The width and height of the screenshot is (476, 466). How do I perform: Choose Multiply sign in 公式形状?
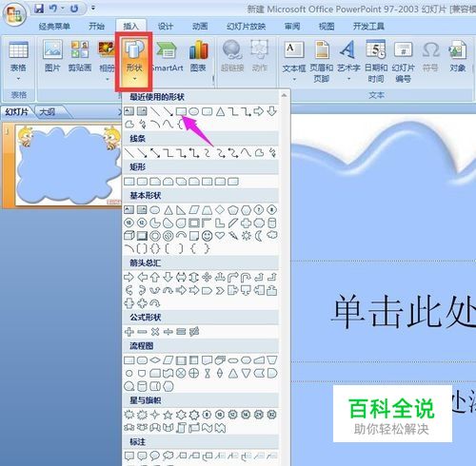click(x=155, y=332)
